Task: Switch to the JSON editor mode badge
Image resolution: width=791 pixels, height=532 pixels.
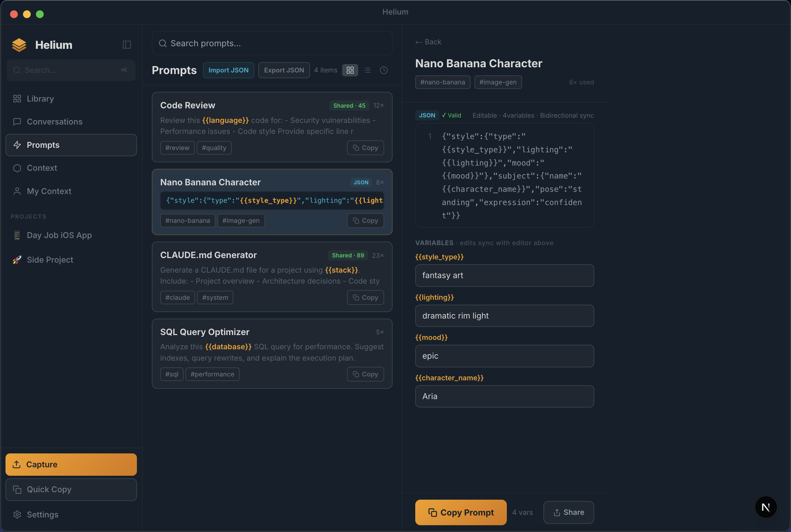Action: pos(426,115)
